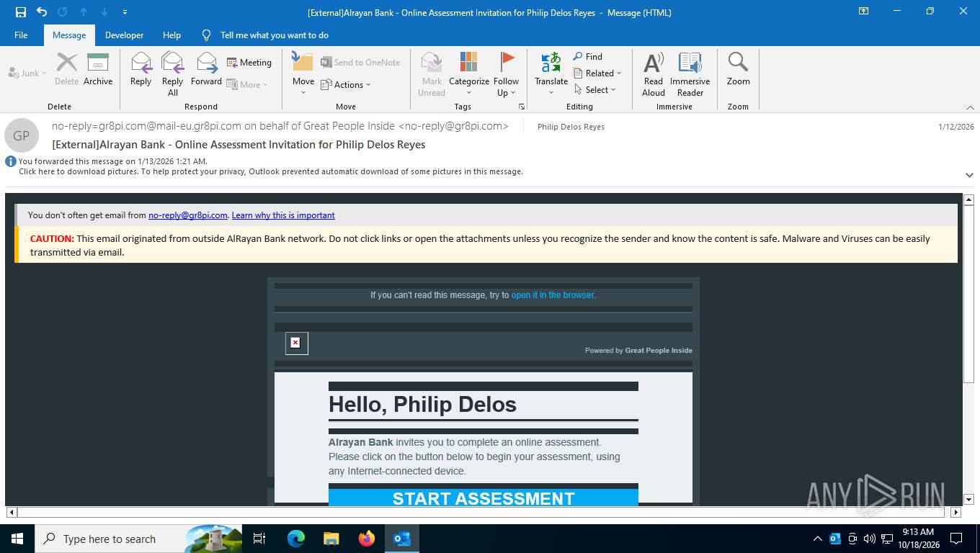This screenshot has height=553, width=980.
Task: Click the Reply icon
Action: (141, 69)
